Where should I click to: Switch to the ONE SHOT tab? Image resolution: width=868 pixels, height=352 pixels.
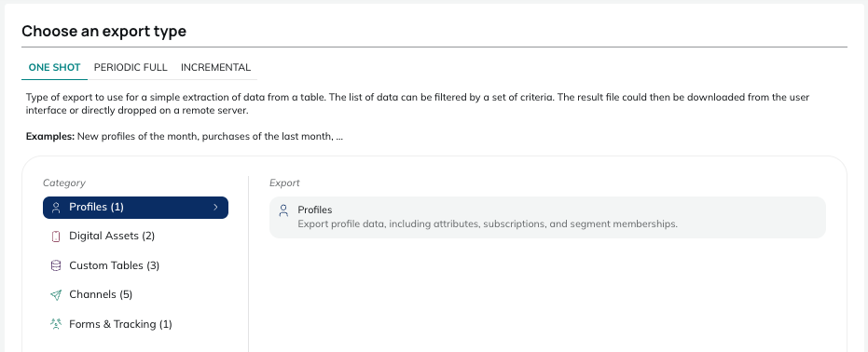(x=54, y=67)
